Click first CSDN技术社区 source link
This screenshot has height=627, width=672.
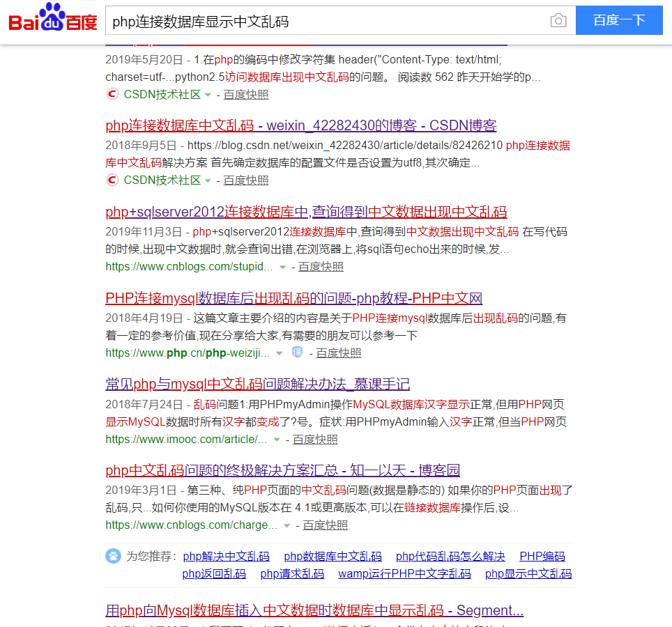tap(162, 94)
